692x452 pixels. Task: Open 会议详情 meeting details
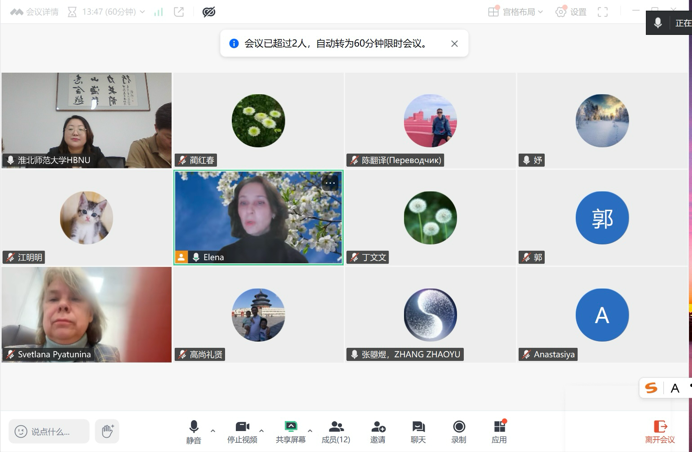pos(34,12)
